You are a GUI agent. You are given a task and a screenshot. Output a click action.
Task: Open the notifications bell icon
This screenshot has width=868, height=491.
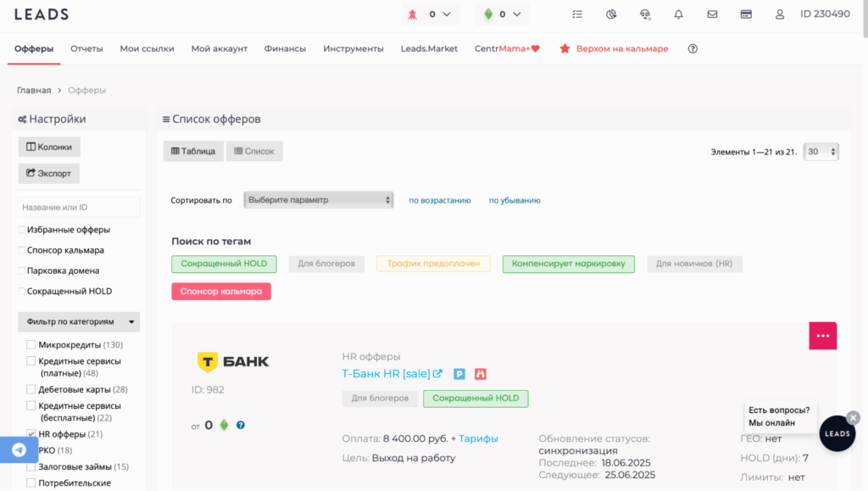pyautogui.click(x=678, y=14)
